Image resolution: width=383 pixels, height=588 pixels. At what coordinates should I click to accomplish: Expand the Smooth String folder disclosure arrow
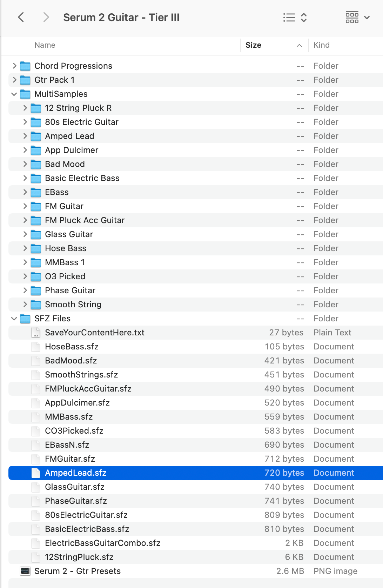(25, 305)
